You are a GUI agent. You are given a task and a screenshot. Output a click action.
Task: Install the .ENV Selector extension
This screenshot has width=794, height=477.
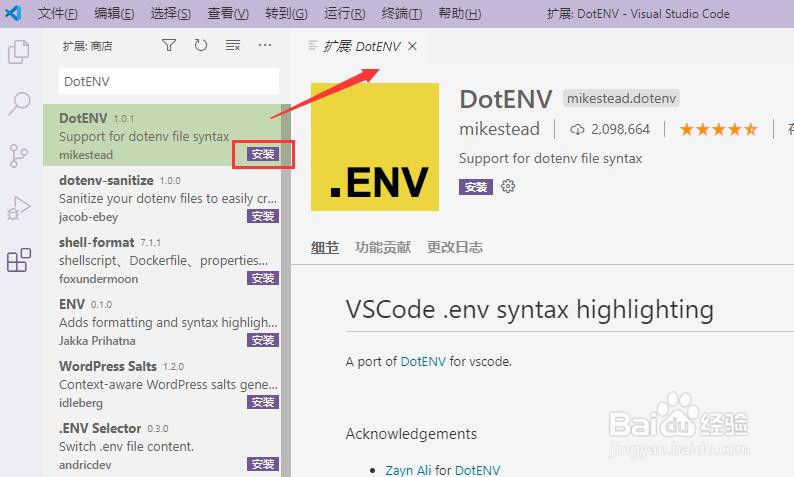263,464
